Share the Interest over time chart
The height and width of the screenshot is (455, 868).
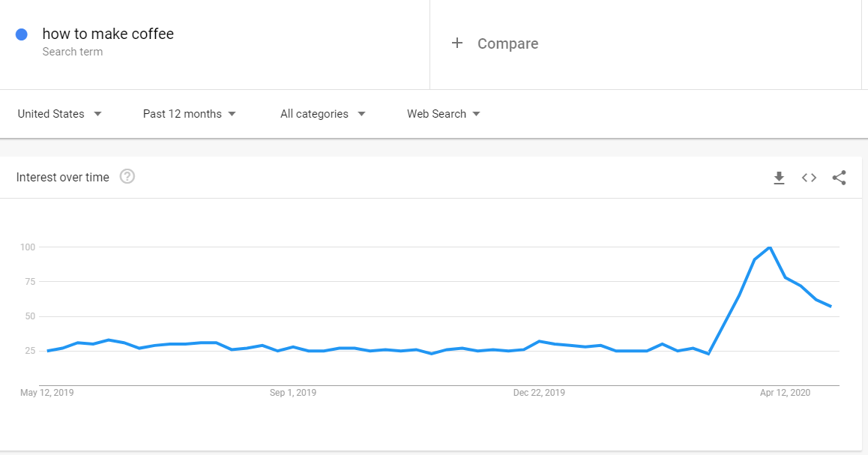point(840,178)
